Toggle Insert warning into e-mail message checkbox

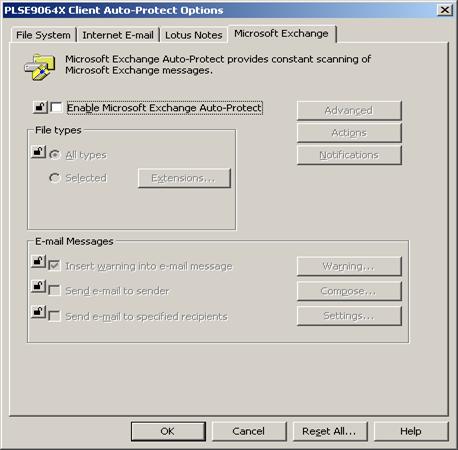(x=54, y=266)
